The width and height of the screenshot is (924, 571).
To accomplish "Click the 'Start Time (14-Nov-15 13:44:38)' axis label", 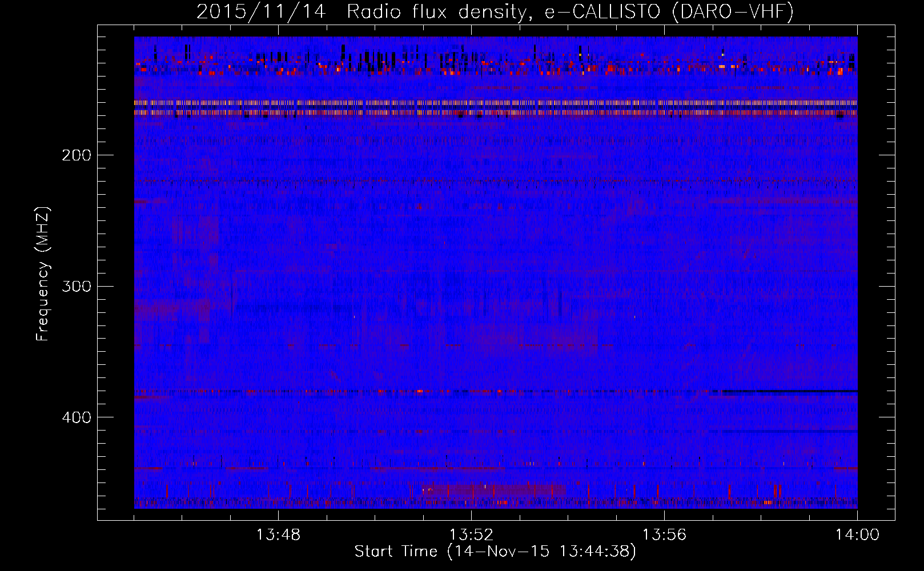I will click(495, 552).
